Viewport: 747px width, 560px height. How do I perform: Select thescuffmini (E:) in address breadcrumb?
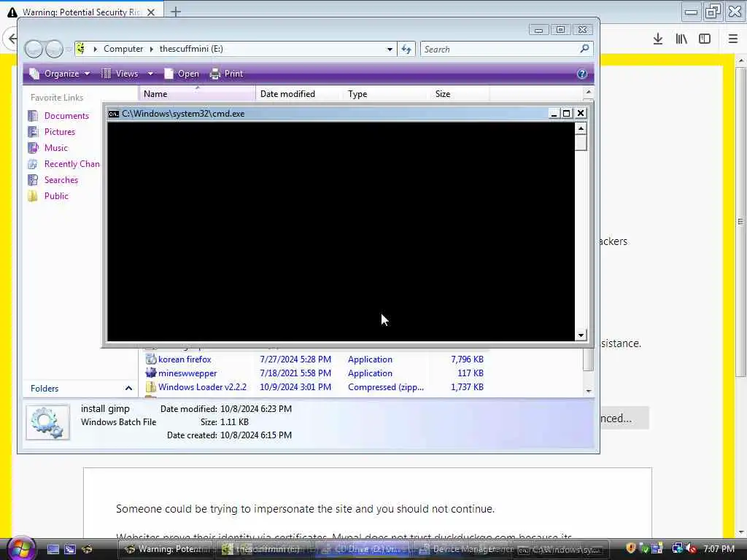[x=191, y=49]
